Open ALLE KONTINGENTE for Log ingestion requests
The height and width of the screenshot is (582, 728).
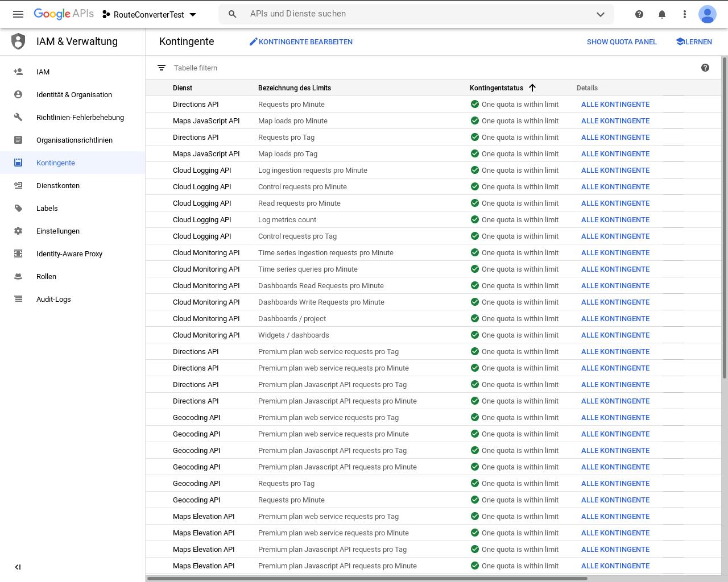[615, 171]
